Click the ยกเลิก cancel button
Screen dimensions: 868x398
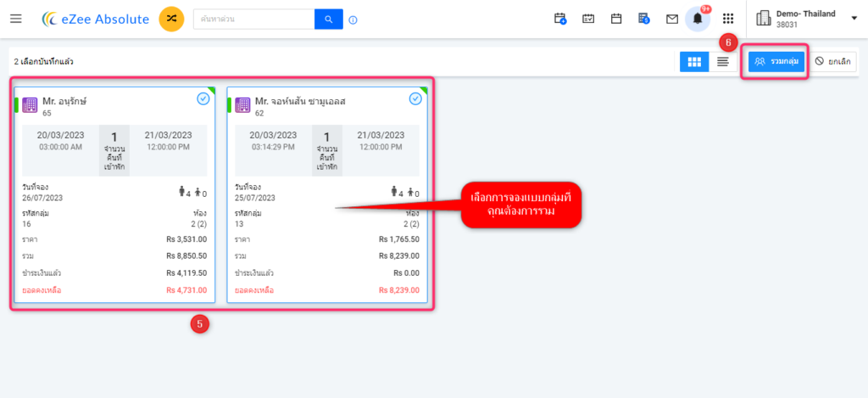pos(834,62)
